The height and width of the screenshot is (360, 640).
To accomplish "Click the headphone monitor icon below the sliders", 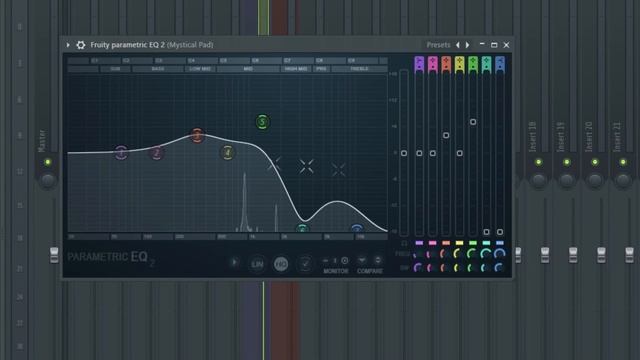I will pos(404,243).
